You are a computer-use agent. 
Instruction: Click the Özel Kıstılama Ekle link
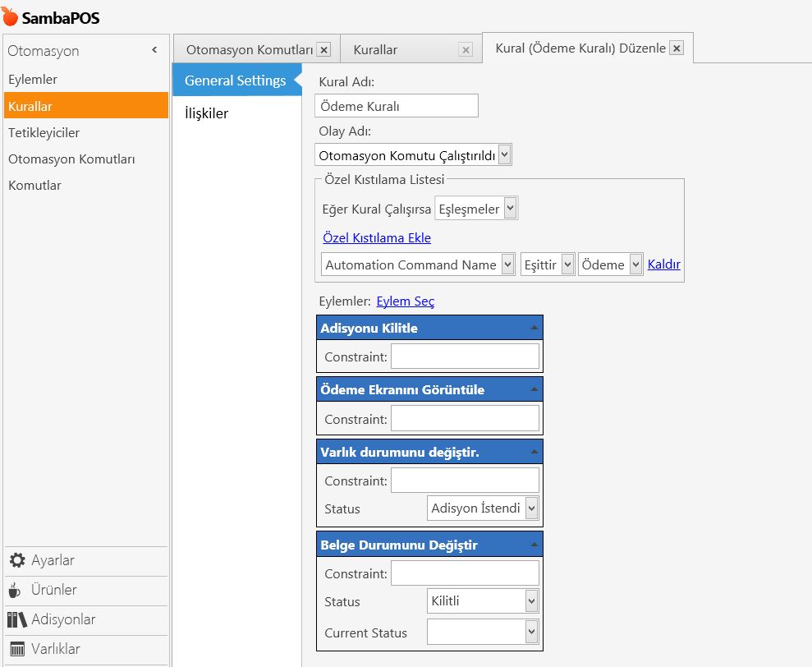377,238
